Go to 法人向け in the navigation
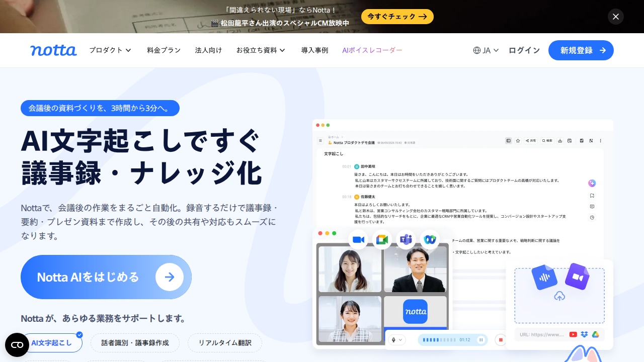This screenshot has width=644, height=362. tap(208, 50)
